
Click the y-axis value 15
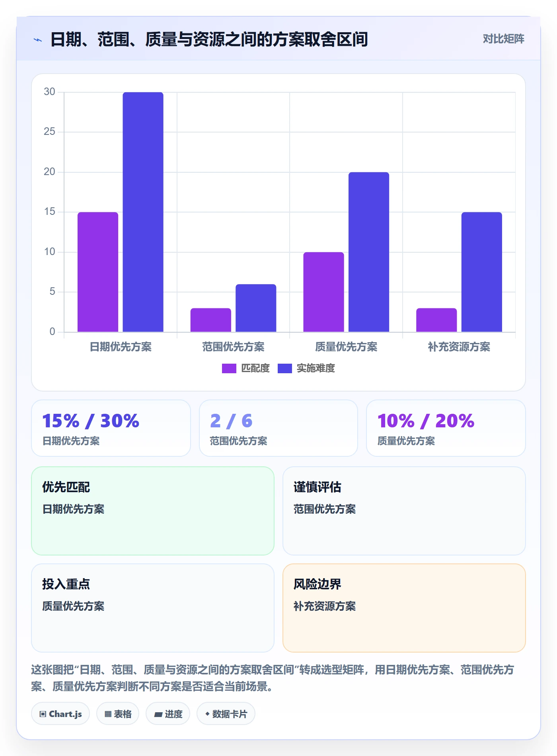(50, 212)
